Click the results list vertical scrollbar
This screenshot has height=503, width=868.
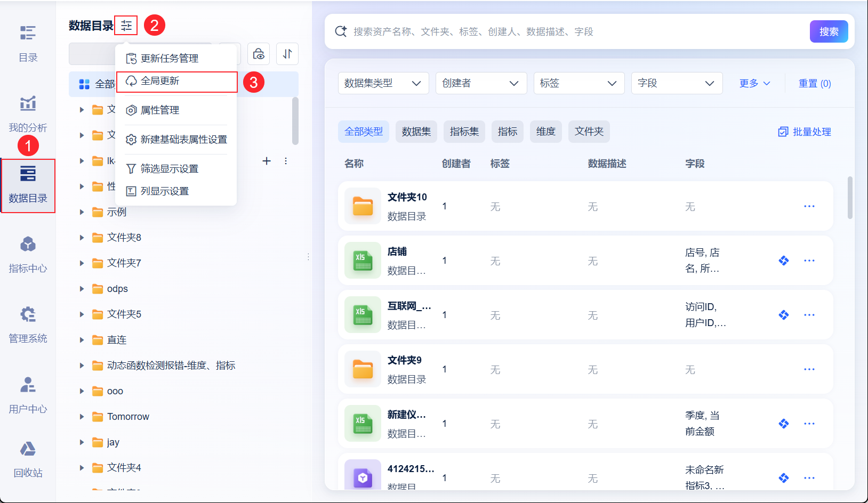click(x=850, y=198)
